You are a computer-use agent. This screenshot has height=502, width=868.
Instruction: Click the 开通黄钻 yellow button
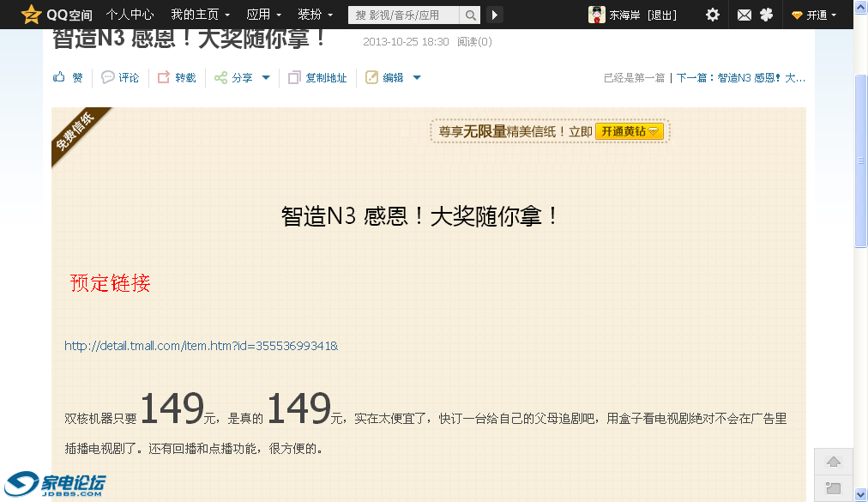(x=630, y=131)
